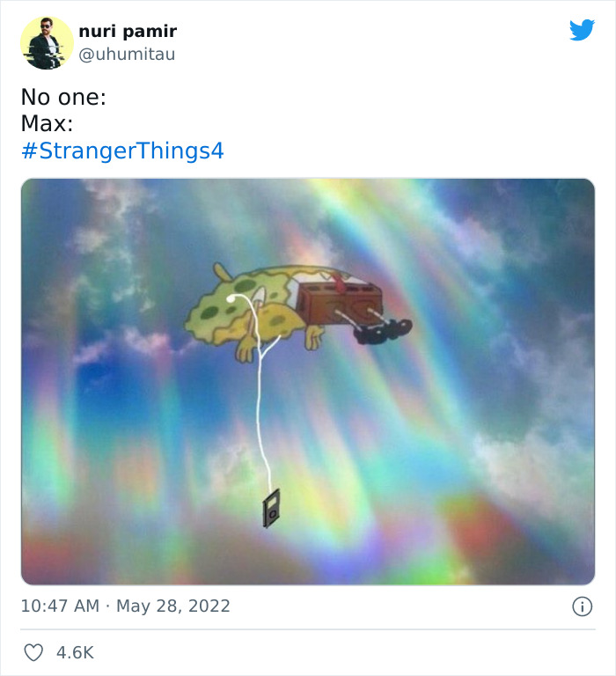View the 4.6K likes count

tap(75, 652)
